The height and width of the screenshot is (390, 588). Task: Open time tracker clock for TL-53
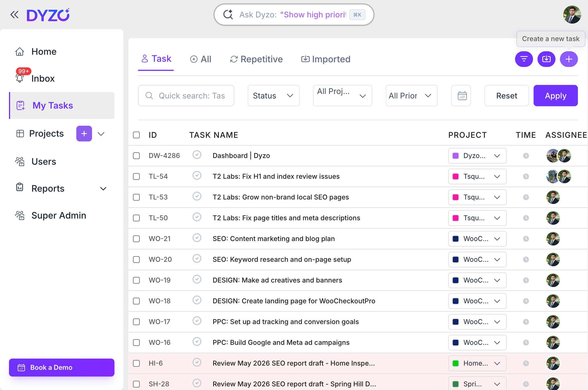[526, 197]
